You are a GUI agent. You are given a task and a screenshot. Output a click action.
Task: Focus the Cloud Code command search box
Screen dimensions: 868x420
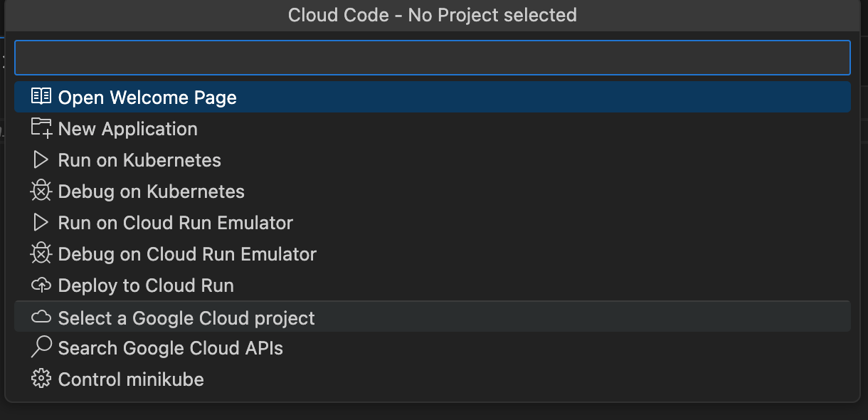coord(432,58)
